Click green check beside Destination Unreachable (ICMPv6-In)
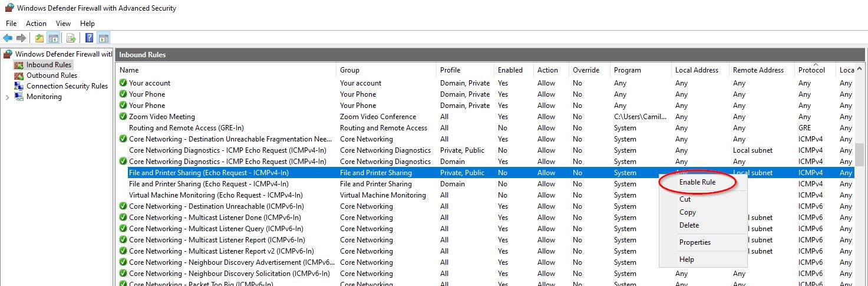This screenshot has width=868, height=286. (x=123, y=206)
